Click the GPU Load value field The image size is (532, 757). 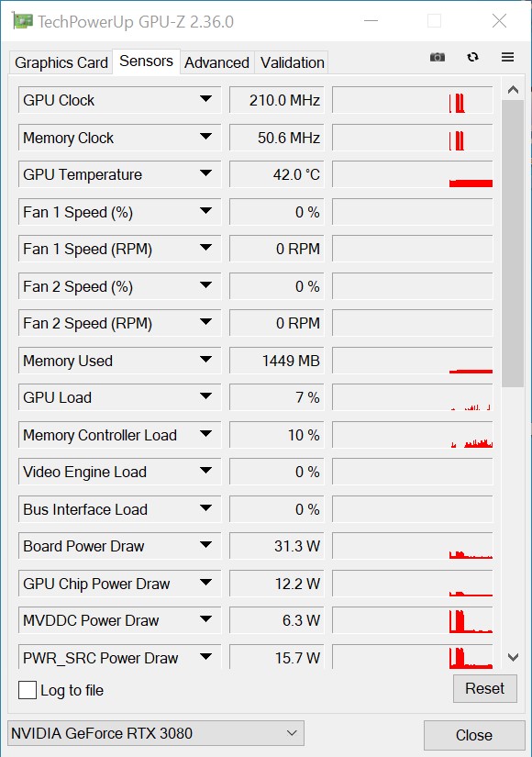(277, 397)
